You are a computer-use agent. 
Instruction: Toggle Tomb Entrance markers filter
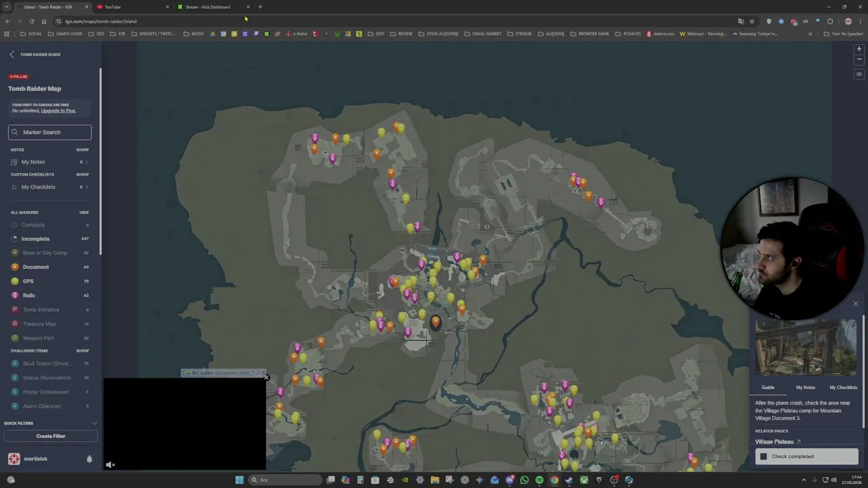[x=50, y=310]
